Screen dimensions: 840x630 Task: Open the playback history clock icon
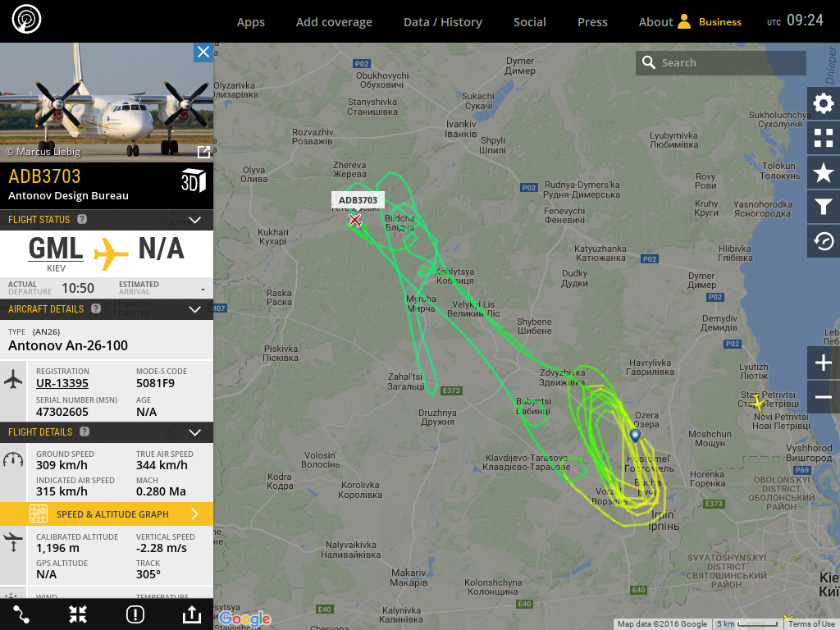click(824, 242)
